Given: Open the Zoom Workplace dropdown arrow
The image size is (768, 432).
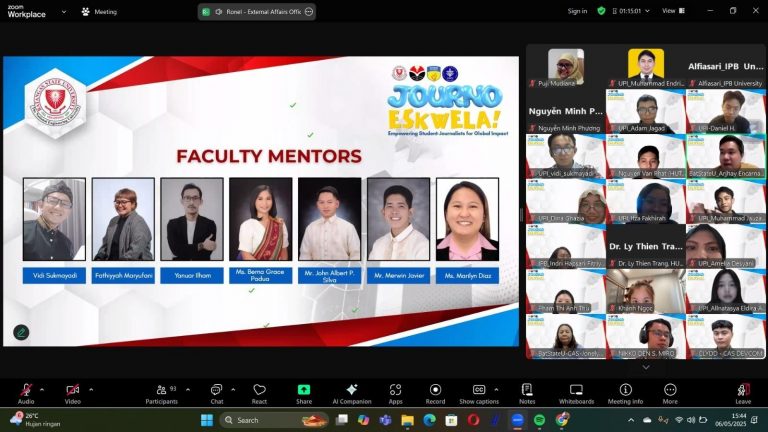Looking at the screenshot, I should (64, 12).
